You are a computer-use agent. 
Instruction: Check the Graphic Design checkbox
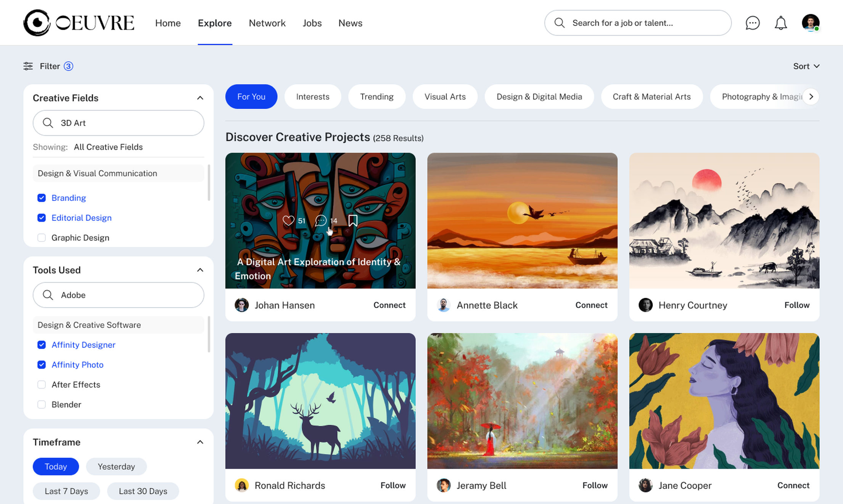pyautogui.click(x=42, y=238)
